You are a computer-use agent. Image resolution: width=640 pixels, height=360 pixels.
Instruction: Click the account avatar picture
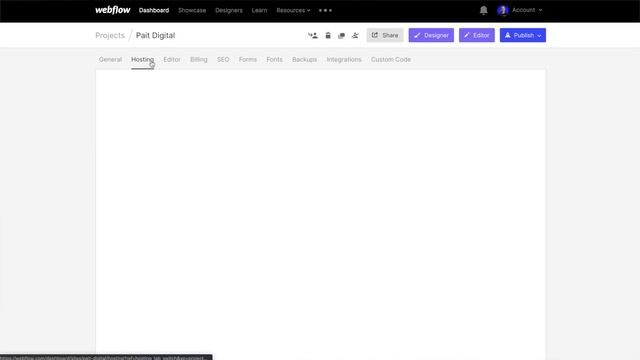[x=502, y=10]
